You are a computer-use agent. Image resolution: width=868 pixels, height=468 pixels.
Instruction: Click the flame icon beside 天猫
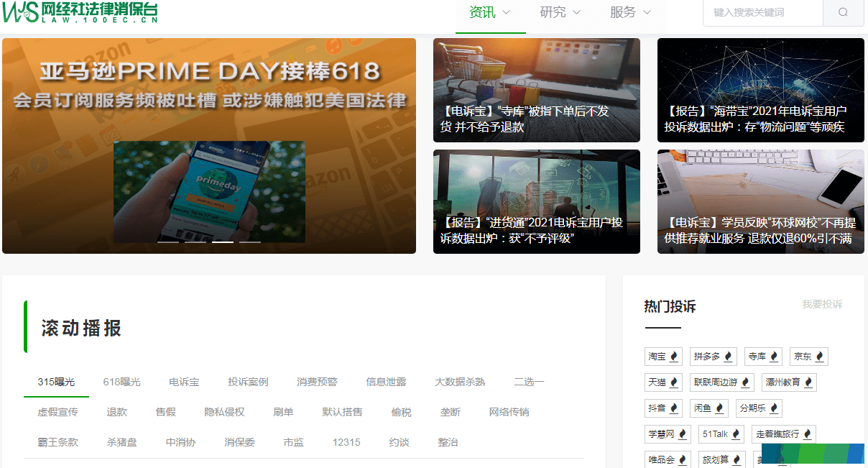pyautogui.click(x=674, y=382)
